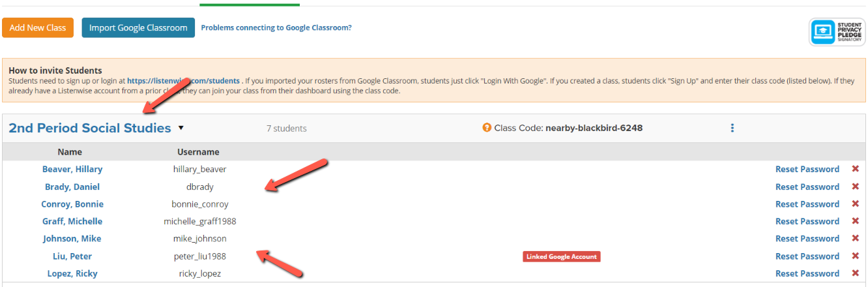Viewport: 868px width, 287px height.
Task: Remove Bonnie Conroy with red X icon
Action: coord(856,204)
